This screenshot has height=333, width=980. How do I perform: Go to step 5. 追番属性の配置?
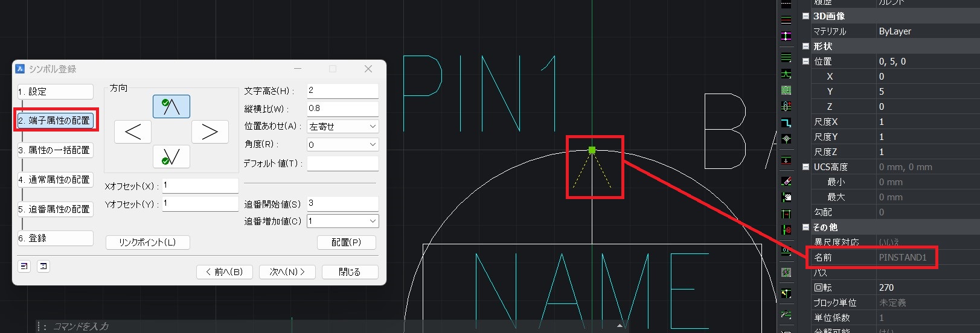click(55, 209)
